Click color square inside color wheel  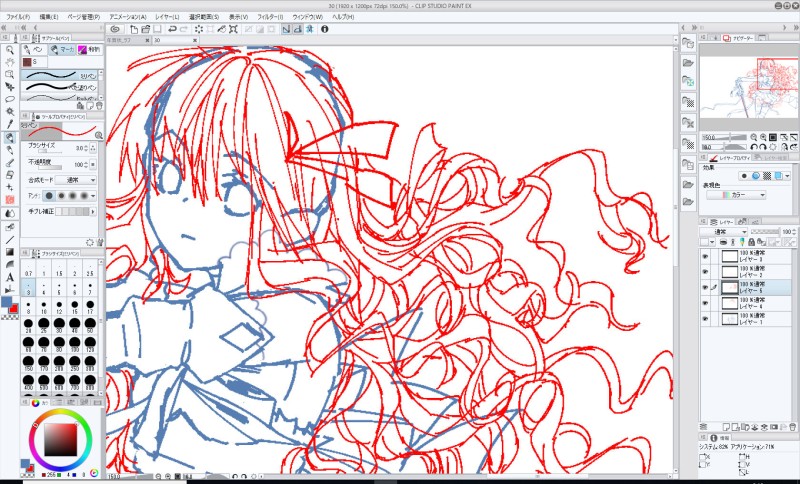tap(60, 440)
